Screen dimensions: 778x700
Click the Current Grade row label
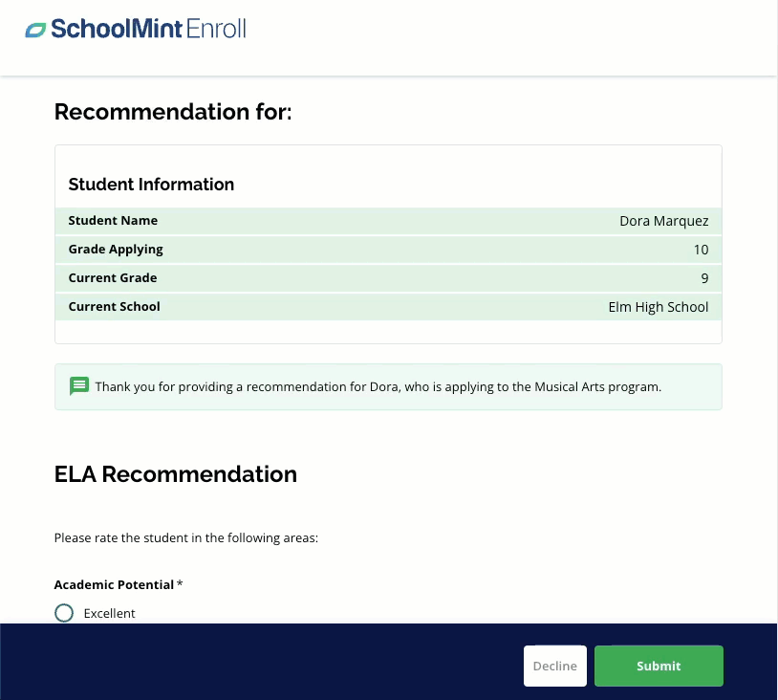(113, 278)
